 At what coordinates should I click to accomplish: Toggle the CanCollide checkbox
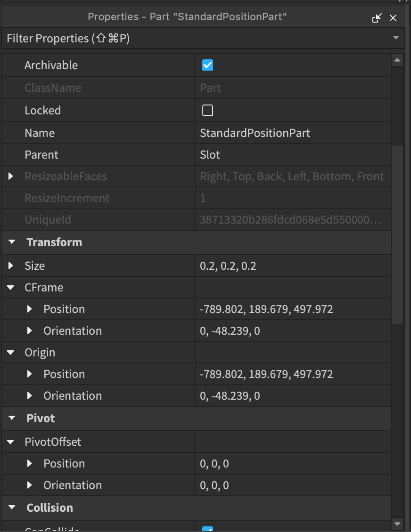point(208,529)
